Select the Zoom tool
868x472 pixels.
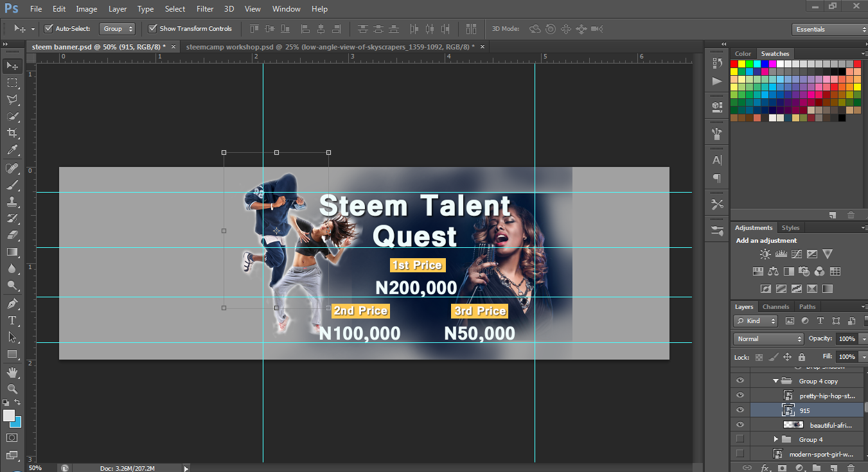pos(12,389)
